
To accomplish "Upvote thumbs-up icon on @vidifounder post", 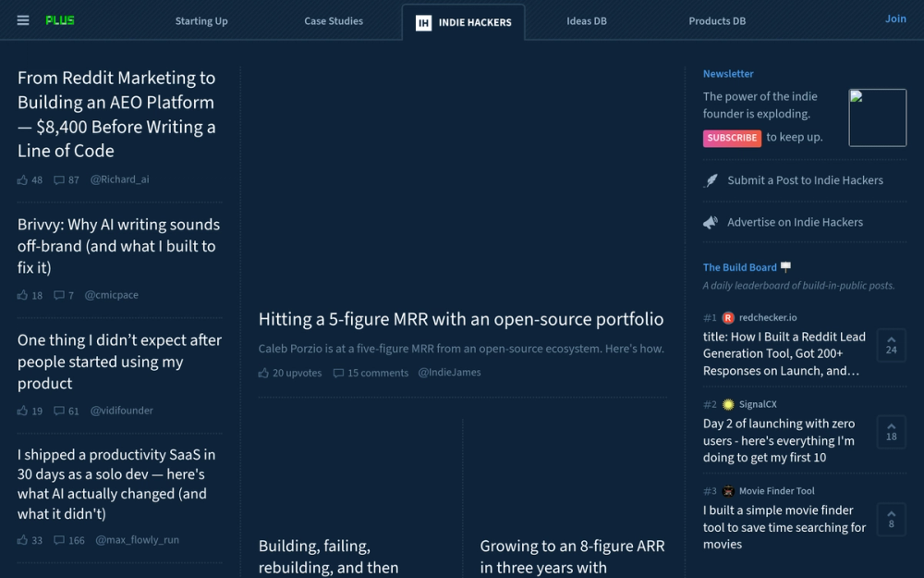I will [22, 411].
